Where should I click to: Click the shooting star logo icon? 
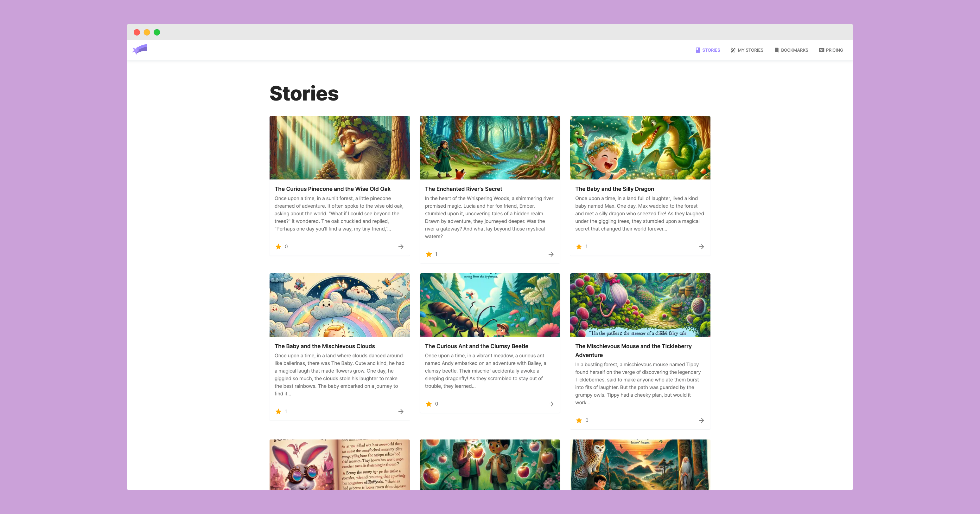pyautogui.click(x=140, y=49)
